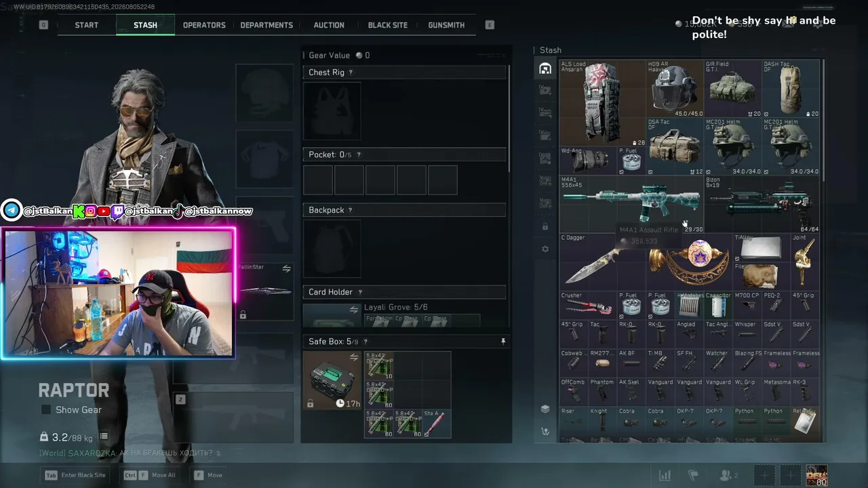This screenshot has width=868, height=488.
Task: Select the PEQ-2 attachment
Action: click(776, 305)
